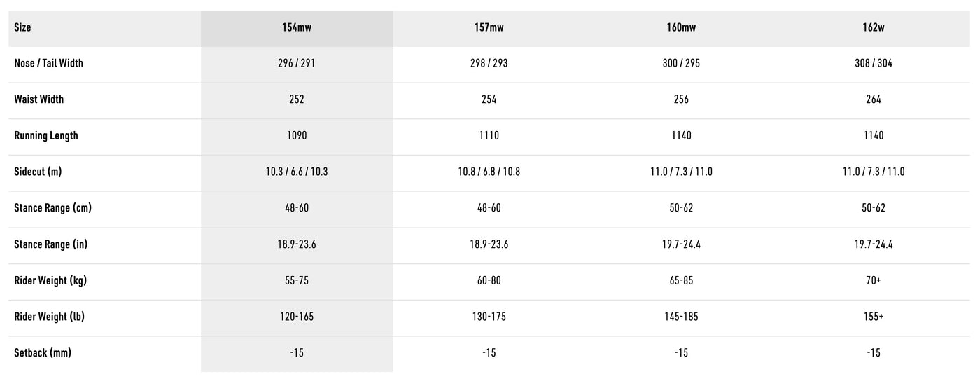Select the 154mw size column header
This screenshot has width=980, height=386.
click(x=297, y=28)
